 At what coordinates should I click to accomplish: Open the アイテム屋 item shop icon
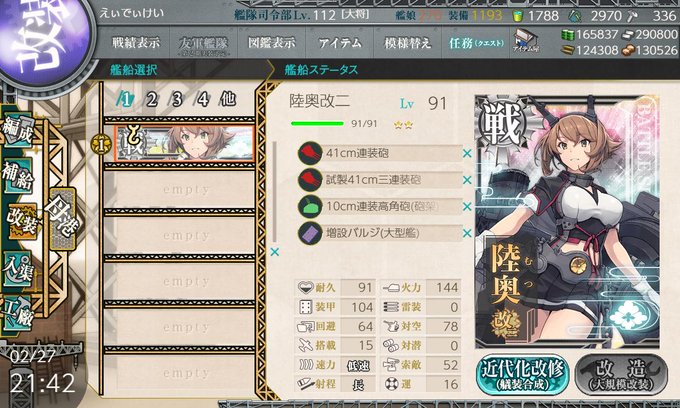click(x=525, y=41)
